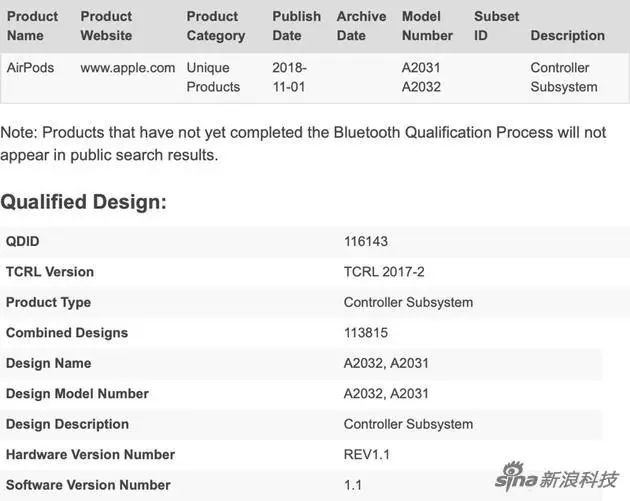
Task: Click the Qualified Design heading
Action: (x=83, y=202)
